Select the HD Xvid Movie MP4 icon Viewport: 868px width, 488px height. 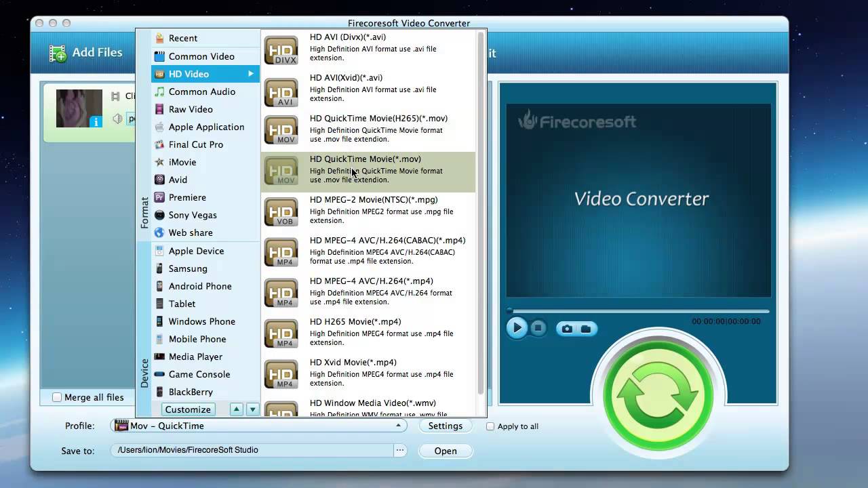coord(281,375)
